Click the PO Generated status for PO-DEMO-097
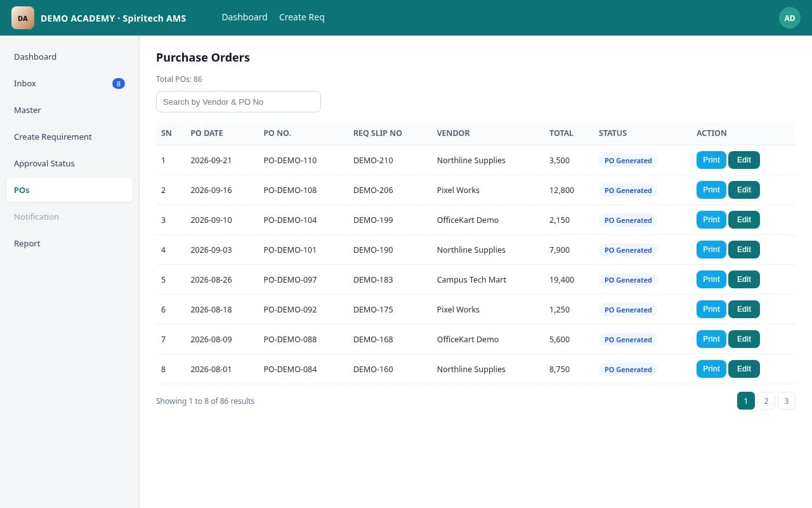 [x=628, y=280]
